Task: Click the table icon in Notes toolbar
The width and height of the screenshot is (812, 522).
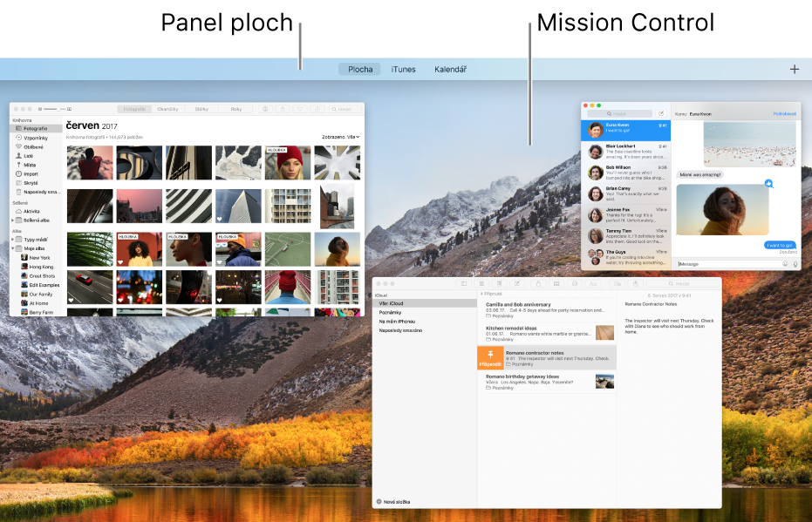Action: point(556,283)
